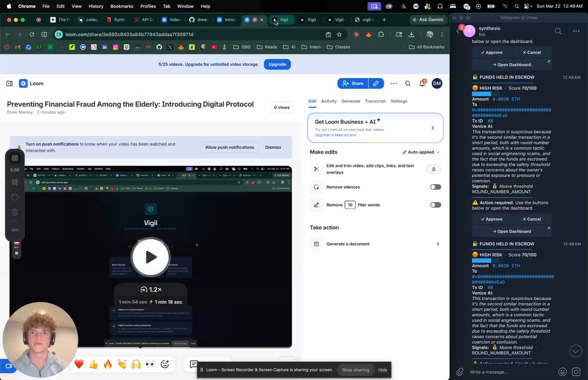Viewport: 588px width, 380px height.
Task: Open the Intern bookmarks folder
Action: 311,47
